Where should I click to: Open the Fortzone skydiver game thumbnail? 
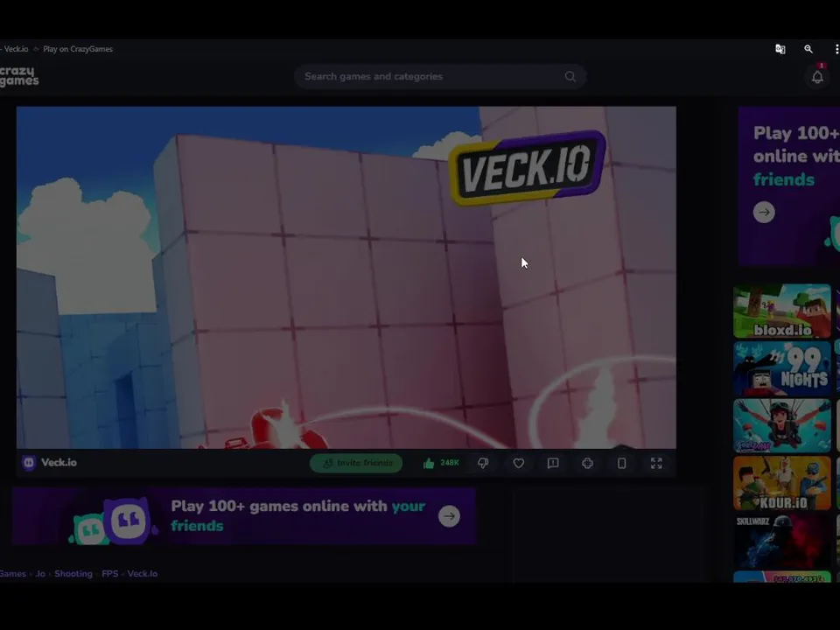coord(781,426)
